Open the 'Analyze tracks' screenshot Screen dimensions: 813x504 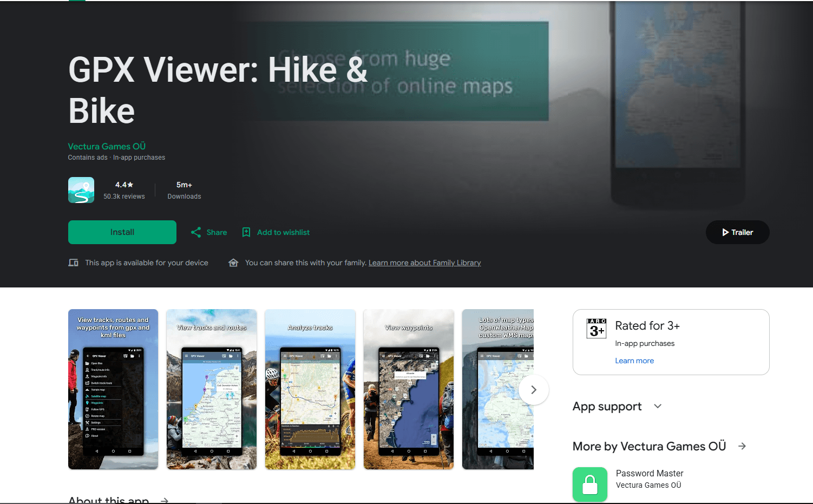pyautogui.click(x=310, y=389)
